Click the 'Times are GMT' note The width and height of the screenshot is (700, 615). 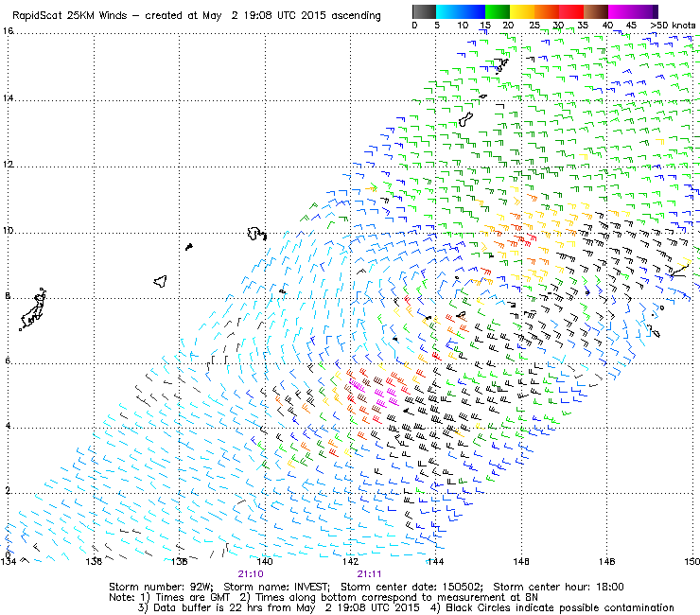192,597
